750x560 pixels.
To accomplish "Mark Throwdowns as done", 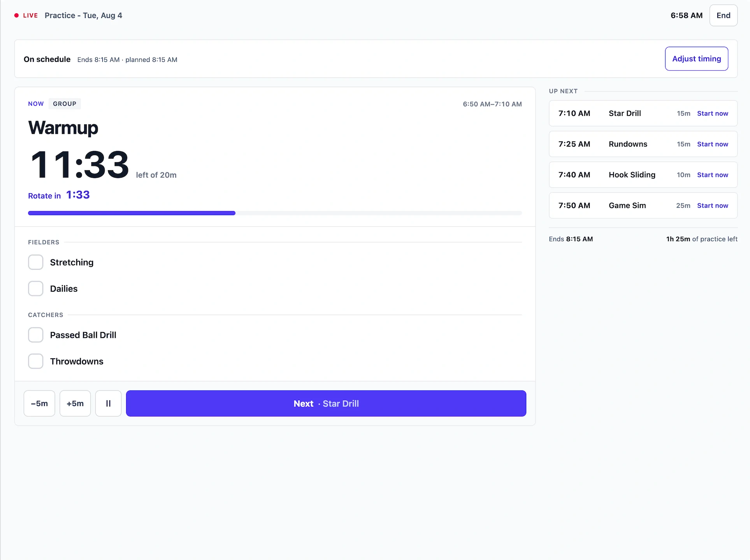I will (35, 361).
